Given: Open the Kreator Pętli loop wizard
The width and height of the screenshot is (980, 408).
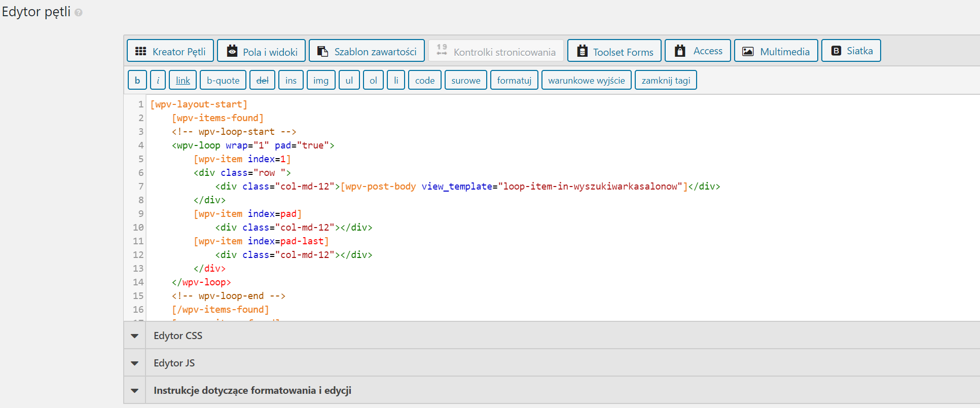Looking at the screenshot, I should 170,51.
